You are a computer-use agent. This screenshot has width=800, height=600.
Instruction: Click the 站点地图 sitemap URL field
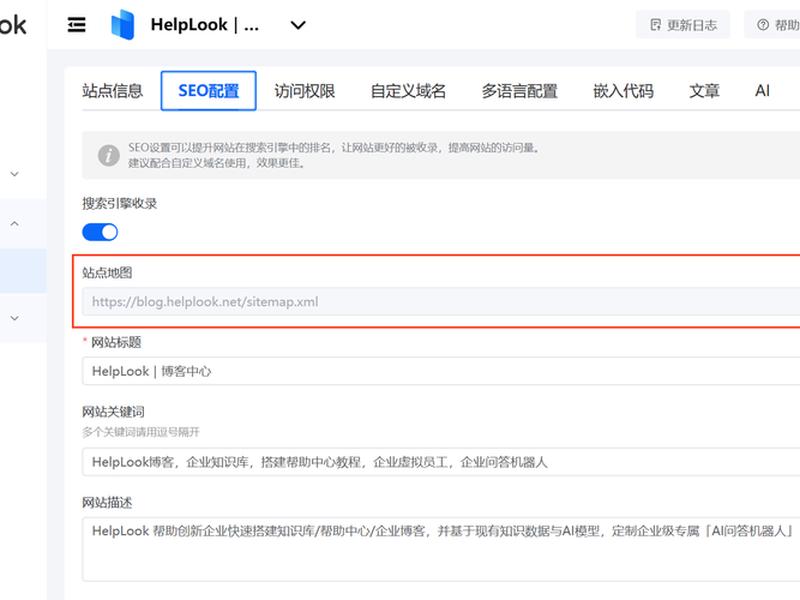tap(441, 302)
